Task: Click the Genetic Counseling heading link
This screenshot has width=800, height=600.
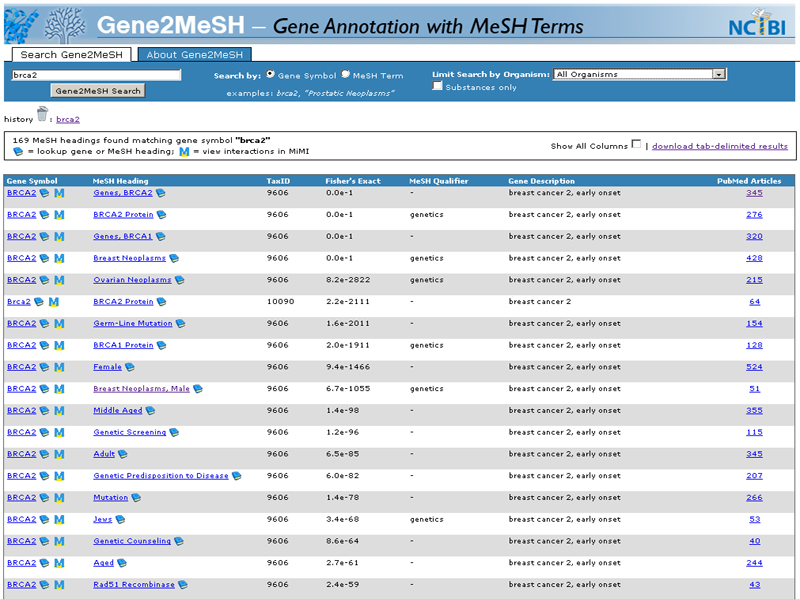Action: pyautogui.click(x=132, y=541)
